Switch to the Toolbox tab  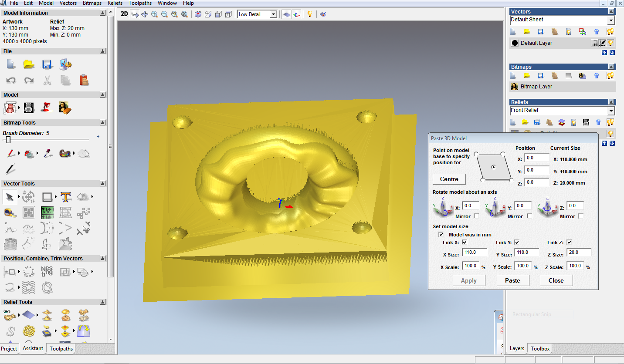coord(540,349)
